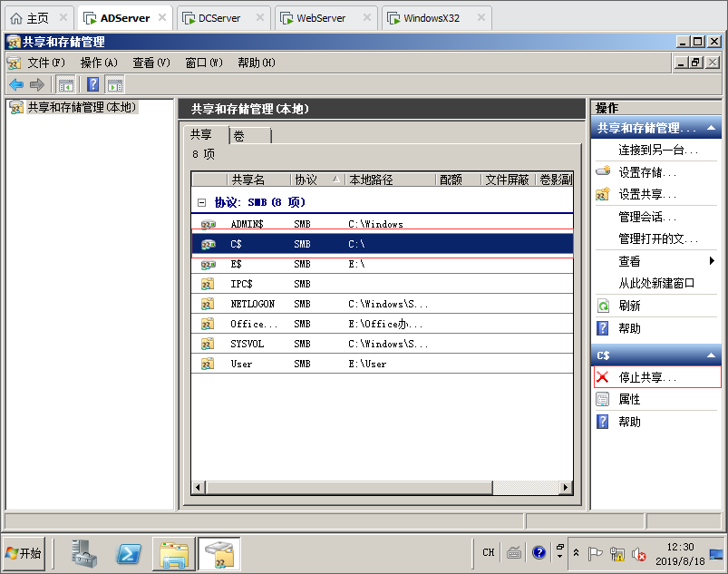This screenshot has height=574, width=728.
Task: Collapse the C$ actions section
Action: click(711, 355)
